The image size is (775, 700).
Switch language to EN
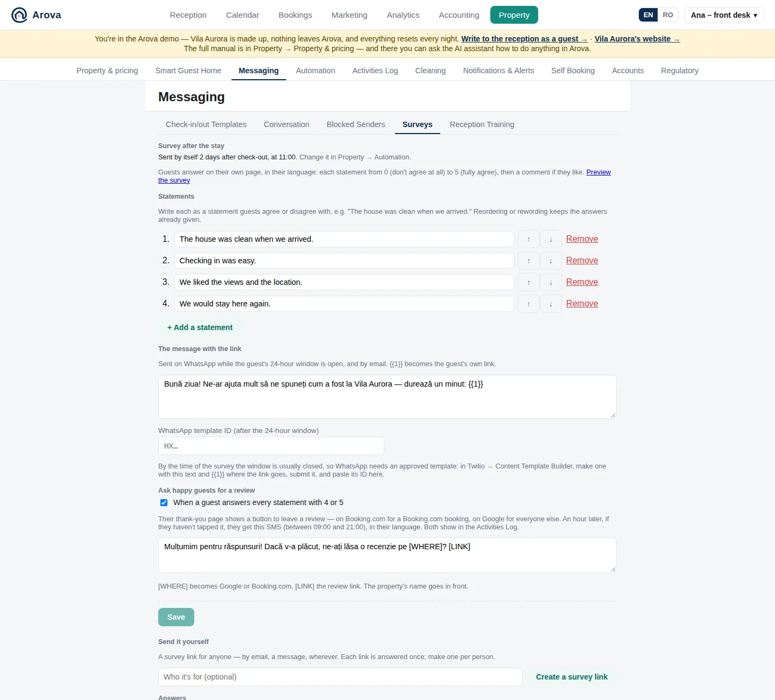pos(648,15)
